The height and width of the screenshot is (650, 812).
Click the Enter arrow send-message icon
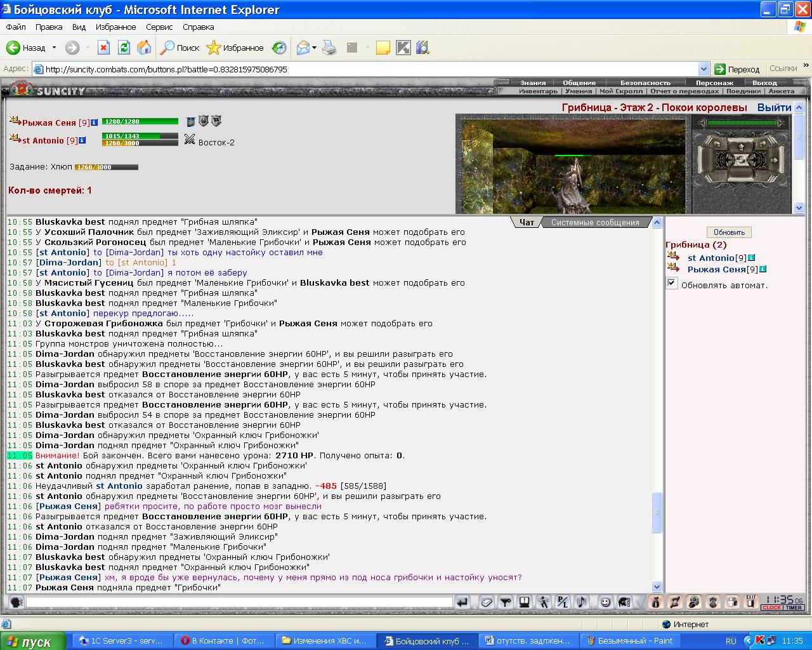(x=462, y=602)
